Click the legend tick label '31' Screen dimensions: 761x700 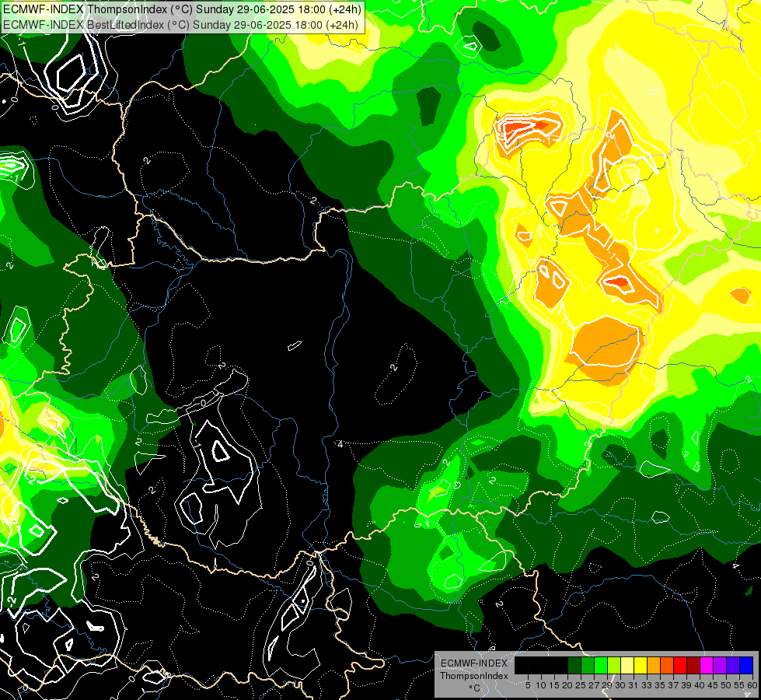pyautogui.click(x=634, y=685)
